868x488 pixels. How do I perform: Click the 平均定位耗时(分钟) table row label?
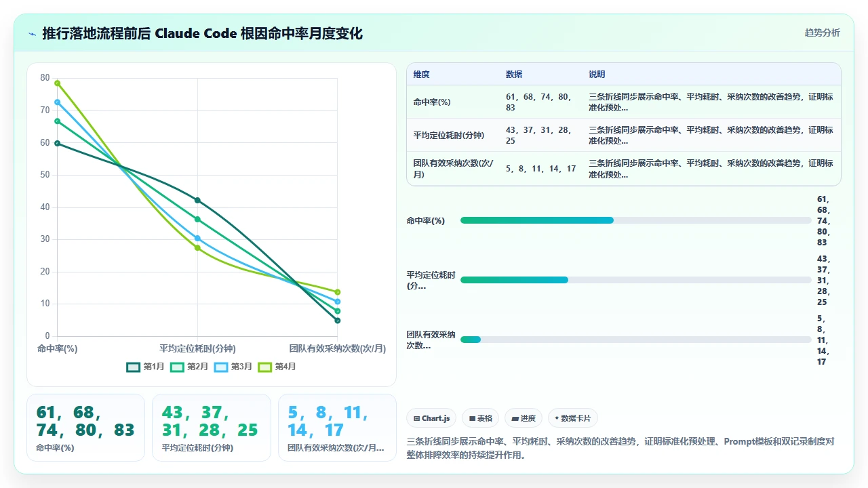click(x=448, y=136)
